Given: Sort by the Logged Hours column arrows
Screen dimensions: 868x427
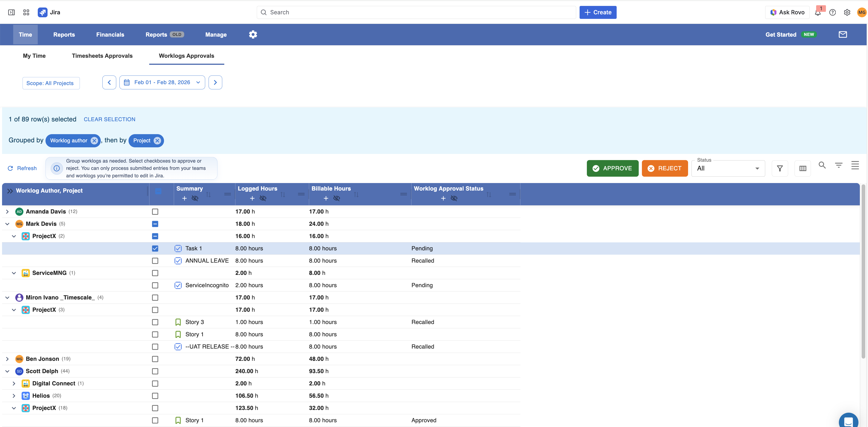Looking at the screenshot, I should tap(283, 194).
